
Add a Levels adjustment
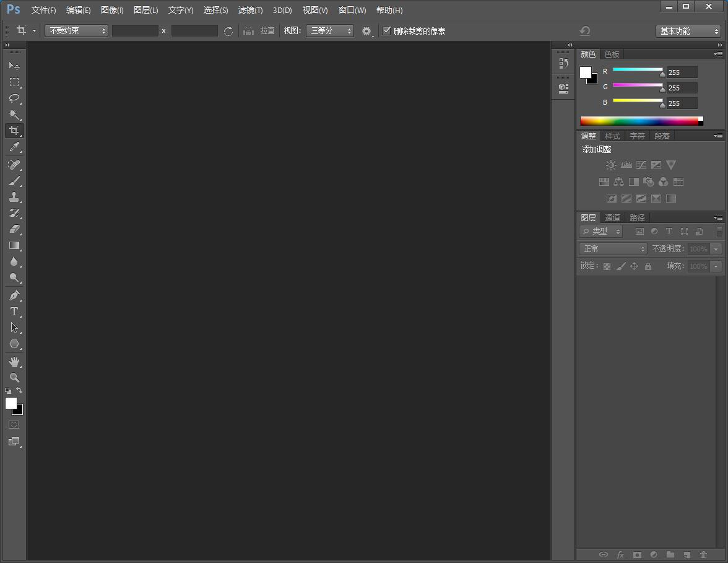tap(626, 165)
